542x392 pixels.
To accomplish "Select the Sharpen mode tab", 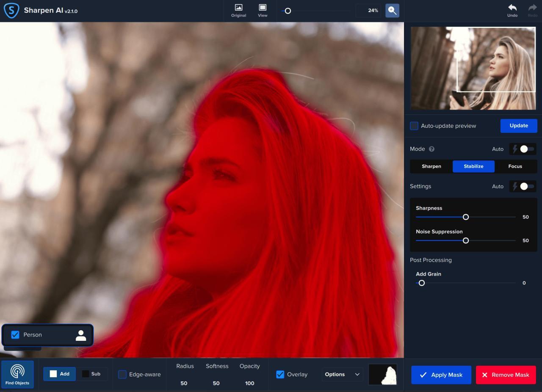I will click(x=431, y=166).
